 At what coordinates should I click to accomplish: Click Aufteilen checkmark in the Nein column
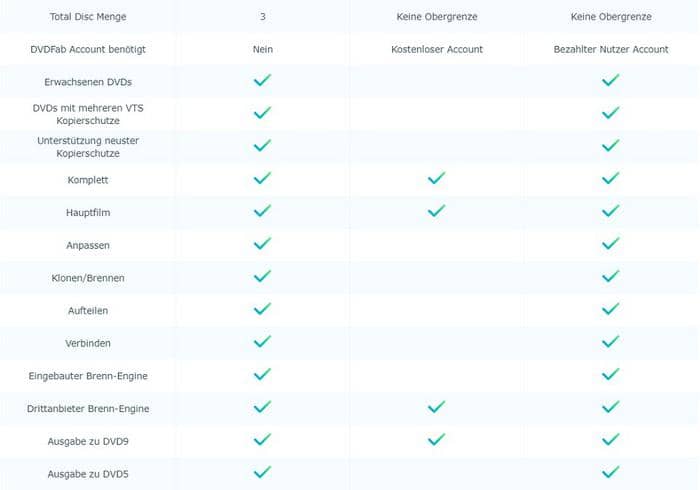coord(262,309)
